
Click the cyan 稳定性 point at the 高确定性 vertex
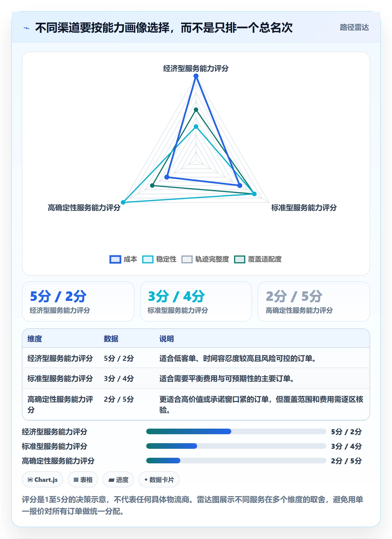123,202
